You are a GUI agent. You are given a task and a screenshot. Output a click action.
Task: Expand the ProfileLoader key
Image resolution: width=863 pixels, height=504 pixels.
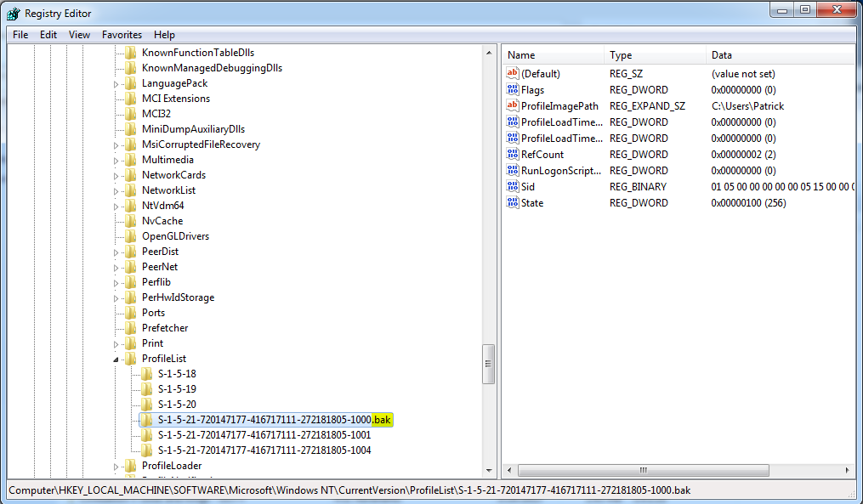pyautogui.click(x=116, y=467)
